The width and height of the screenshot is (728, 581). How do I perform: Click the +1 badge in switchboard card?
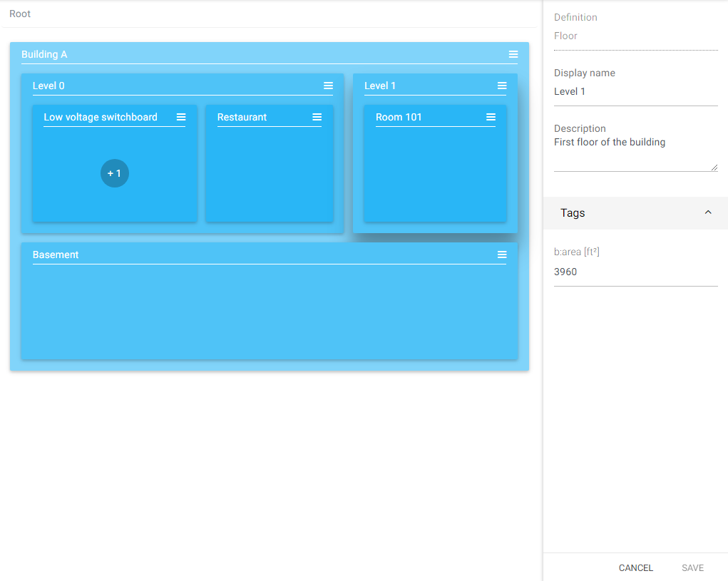pyautogui.click(x=115, y=173)
